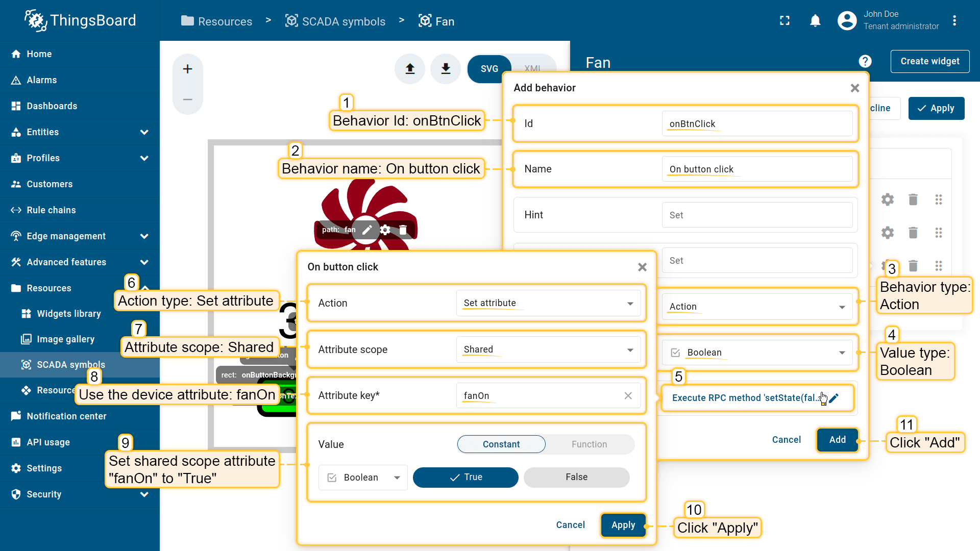This screenshot has height=551, width=980.
Task: Click the fan path settings gear icon
Action: 385,230
